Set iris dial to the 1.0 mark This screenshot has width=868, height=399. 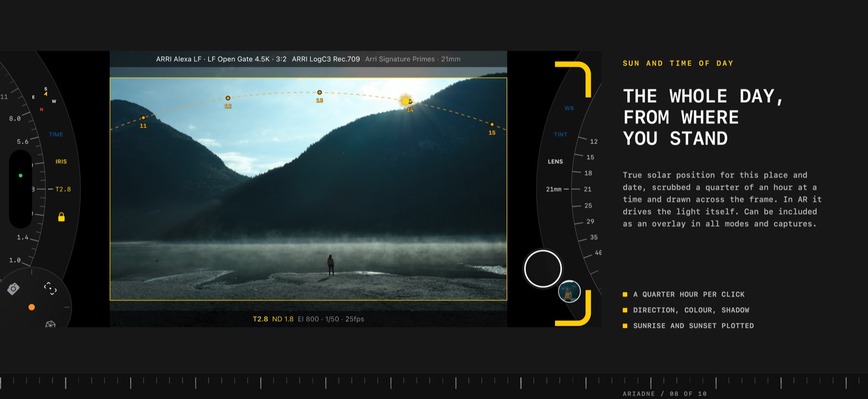(15, 260)
